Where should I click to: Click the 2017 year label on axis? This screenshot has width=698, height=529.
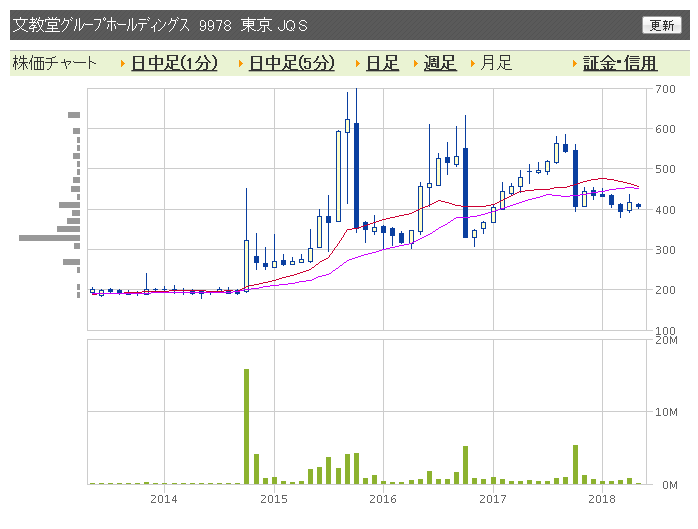coord(493,499)
